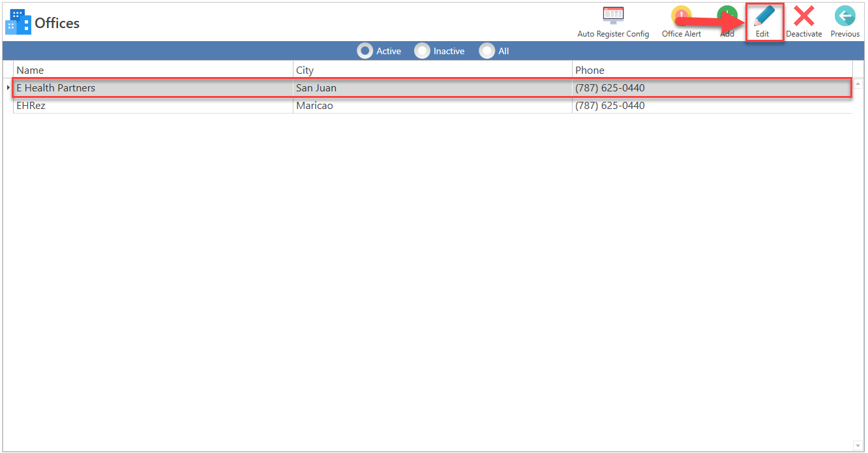The image size is (868, 453).
Task: Click the row indicator arrow beside E Health Partners
Action: click(8, 87)
